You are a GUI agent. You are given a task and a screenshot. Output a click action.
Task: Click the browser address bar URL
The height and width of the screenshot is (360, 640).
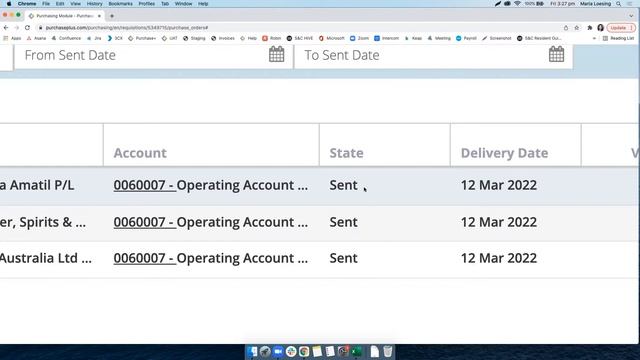(x=127, y=28)
